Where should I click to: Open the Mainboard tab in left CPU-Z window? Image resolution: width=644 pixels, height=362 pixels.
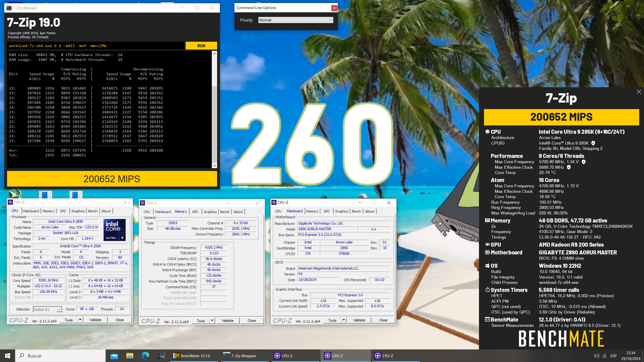(x=31, y=211)
